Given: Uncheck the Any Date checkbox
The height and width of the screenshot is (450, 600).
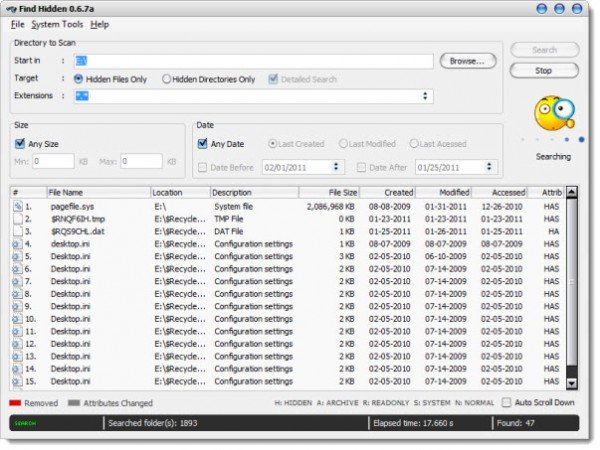Looking at the screenshot, I should coord(202,144).
